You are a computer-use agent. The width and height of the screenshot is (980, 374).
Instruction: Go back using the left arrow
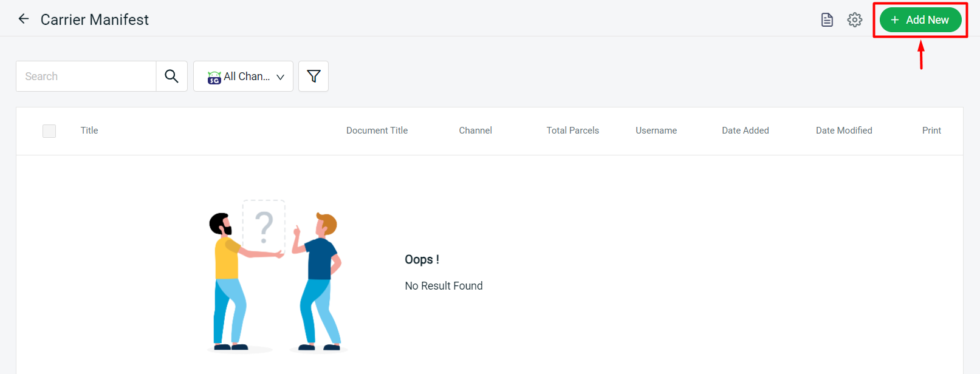pyautogui.click(x=24, y=19)
